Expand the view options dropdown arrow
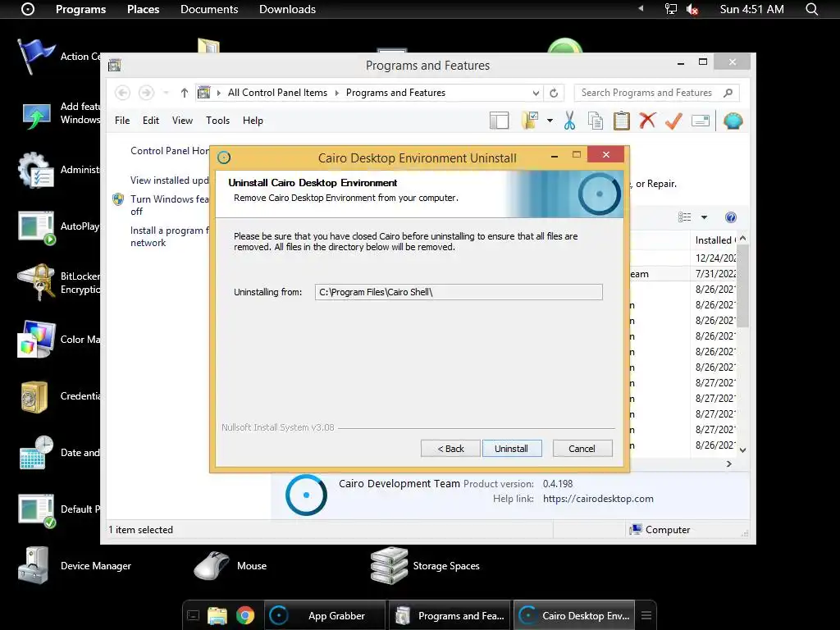 pyautogui.click(x=704, y=217)
